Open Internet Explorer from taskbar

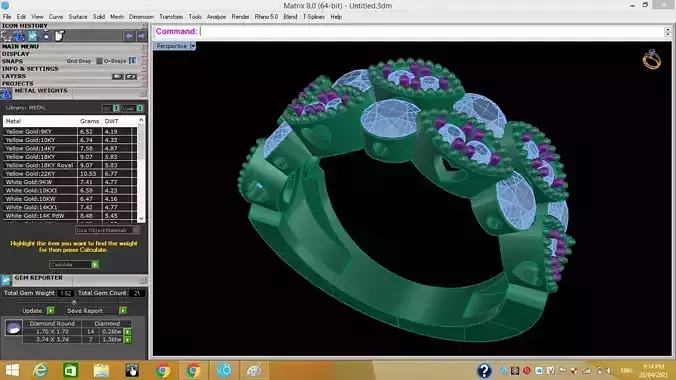click(x=41, y=370)
